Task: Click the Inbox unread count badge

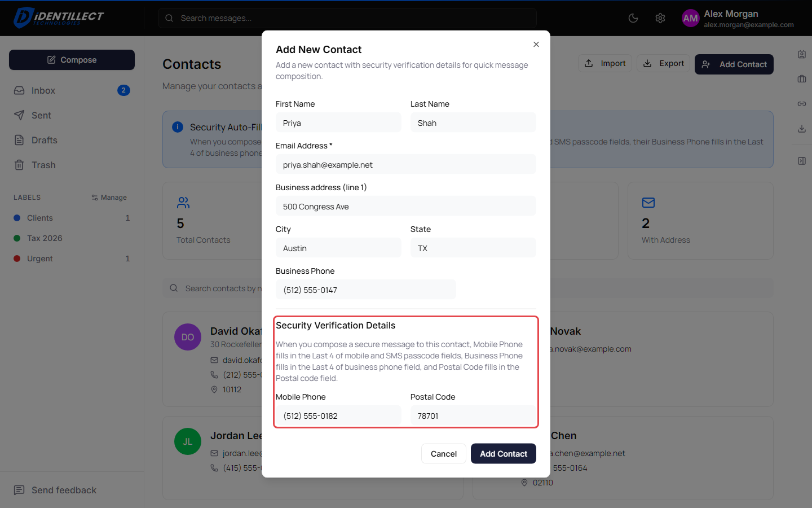Action: 123,90
